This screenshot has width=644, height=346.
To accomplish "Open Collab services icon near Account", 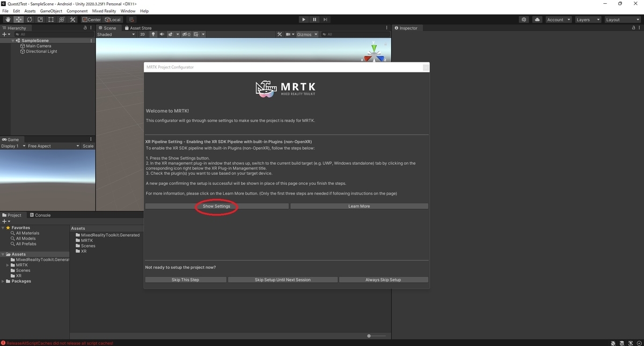I will [524, 19].
